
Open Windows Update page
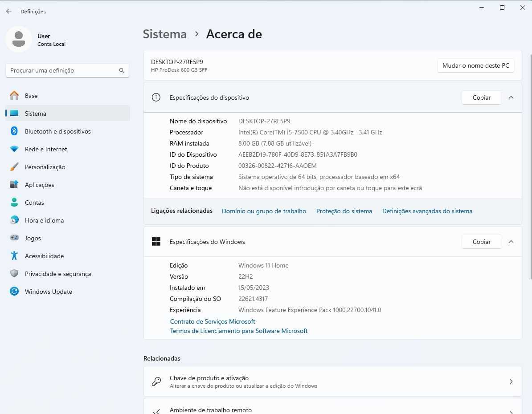click(68, 291)
